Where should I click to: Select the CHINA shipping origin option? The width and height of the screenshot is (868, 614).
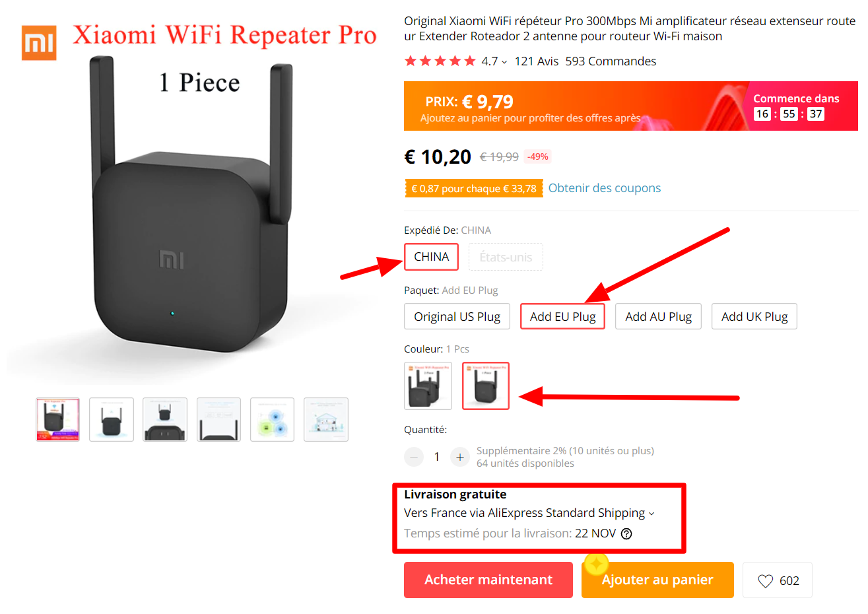(431, 257)
